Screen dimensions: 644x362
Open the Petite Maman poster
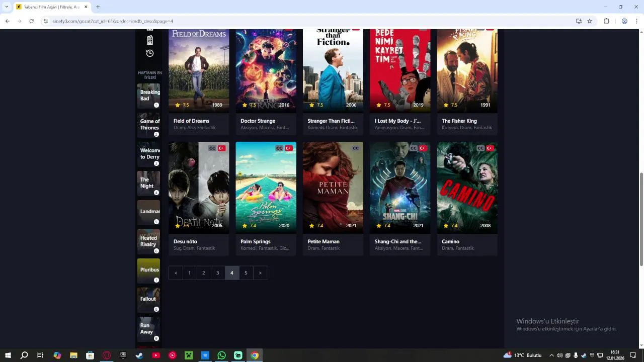click(x=333, y=188)
